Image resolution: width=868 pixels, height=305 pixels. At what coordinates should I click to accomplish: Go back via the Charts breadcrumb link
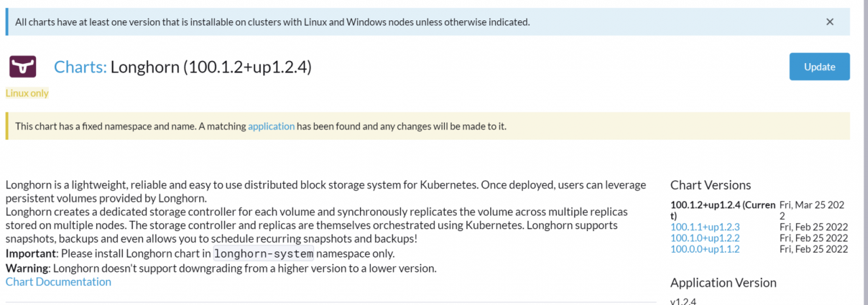80,67
